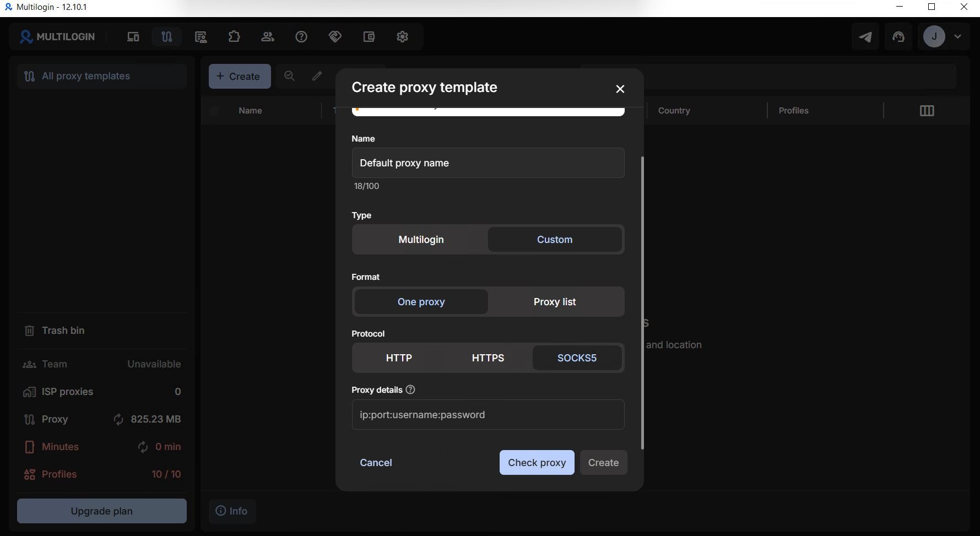Click the Create button in dialog footer
Screen dimensions: 980x536
[x=603, y=463]
